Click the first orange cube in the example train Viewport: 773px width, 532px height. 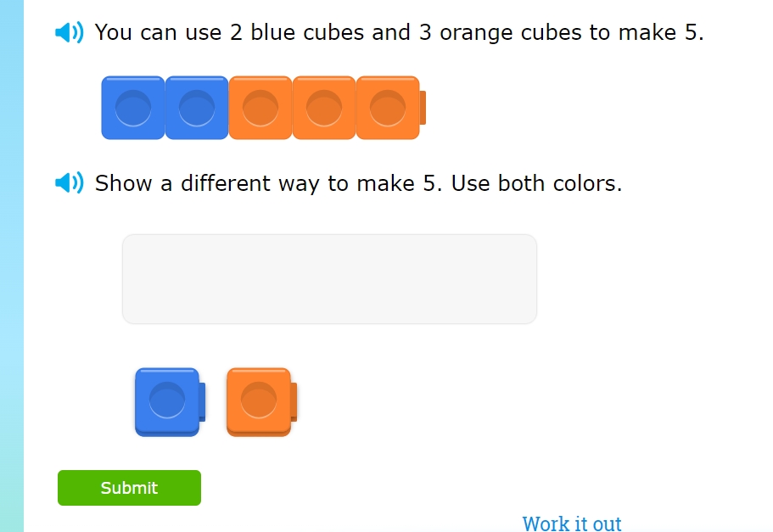(260, 108)
